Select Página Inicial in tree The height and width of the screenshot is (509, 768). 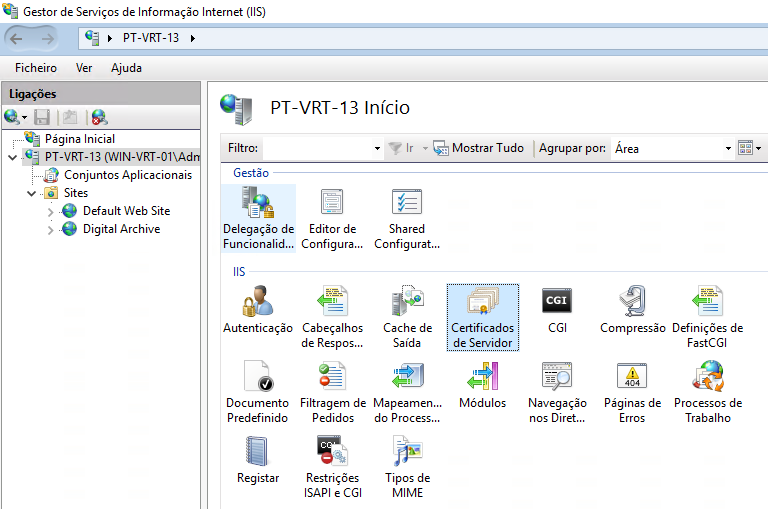coord(80,139)
